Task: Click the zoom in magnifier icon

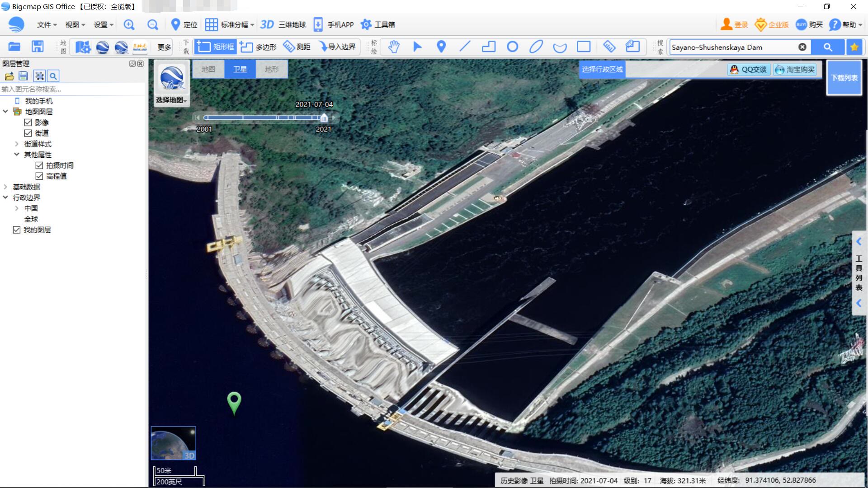Action: tap(129, 25)
